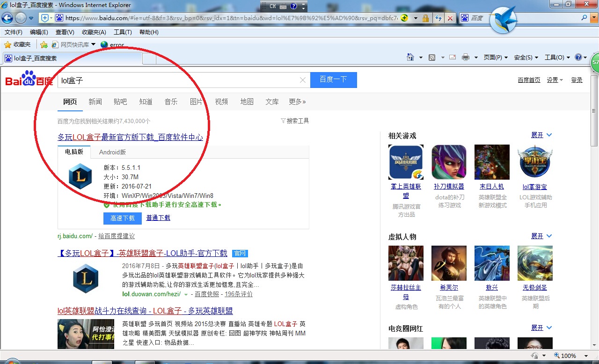
Task: Click the 给百度提建议 link
Action: pos(117,236)
